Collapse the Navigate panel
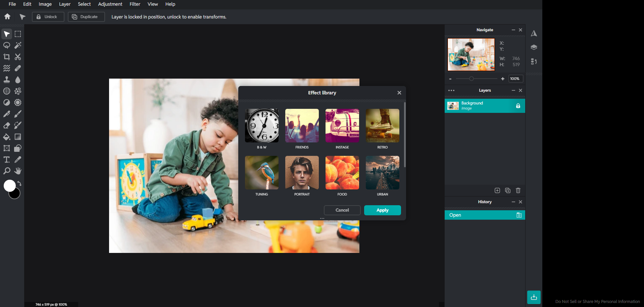This screenshot has width=644, height=307. point(513,30)
